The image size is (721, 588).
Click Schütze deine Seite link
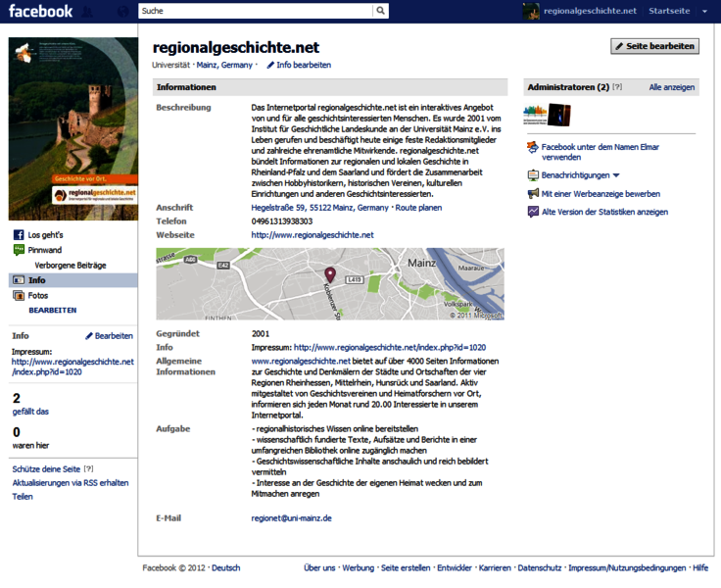tap(46, 469)
